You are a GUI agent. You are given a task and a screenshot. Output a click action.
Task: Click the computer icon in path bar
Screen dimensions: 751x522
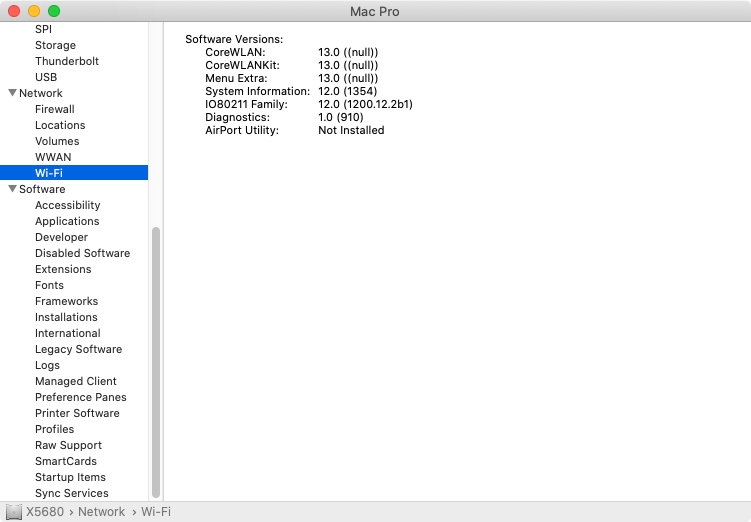(13, 512)
